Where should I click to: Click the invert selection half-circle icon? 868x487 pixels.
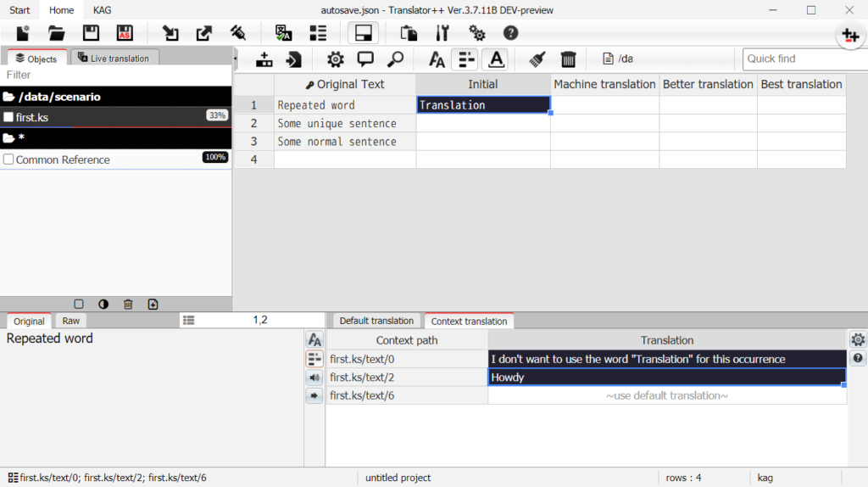pos(103,305)
